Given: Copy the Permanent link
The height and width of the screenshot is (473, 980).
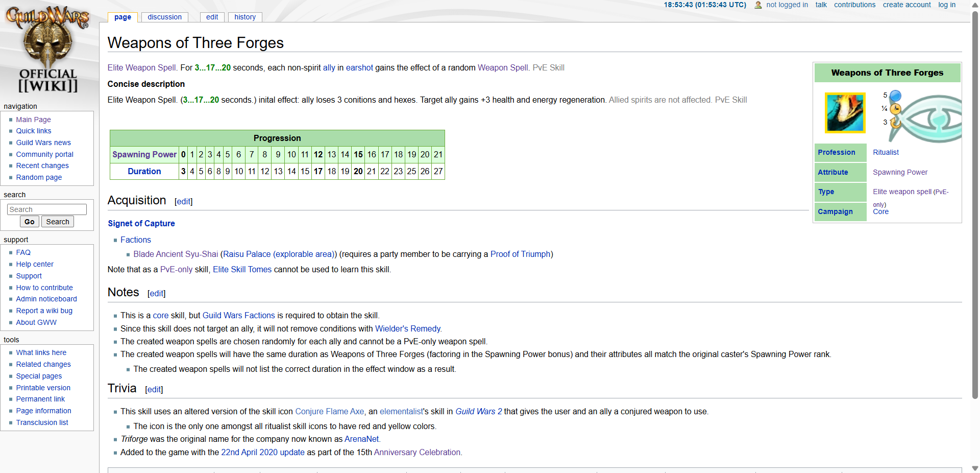Looking at the screenshot, I should (40, 399).
